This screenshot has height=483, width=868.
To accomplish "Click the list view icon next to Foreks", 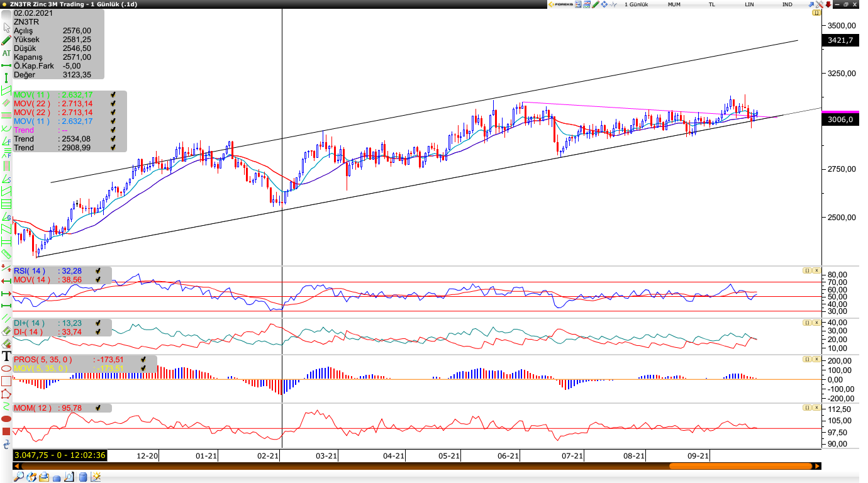I will 578,4.
